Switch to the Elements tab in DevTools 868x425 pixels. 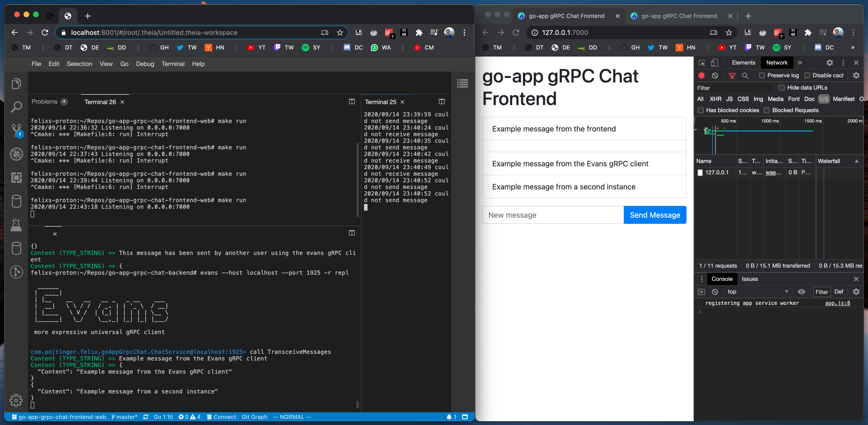click(743, 63)
